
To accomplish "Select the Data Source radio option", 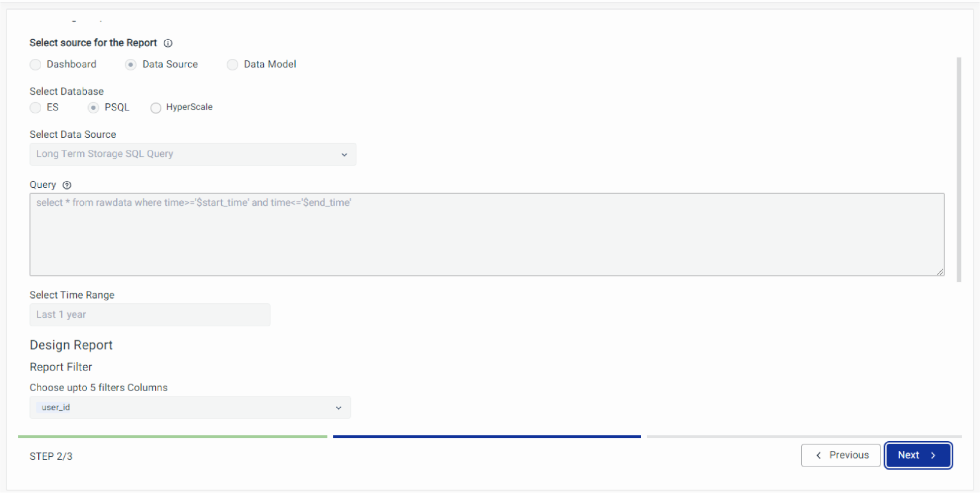I will coord(130,65).
